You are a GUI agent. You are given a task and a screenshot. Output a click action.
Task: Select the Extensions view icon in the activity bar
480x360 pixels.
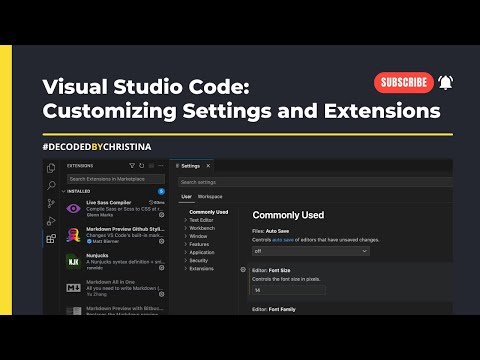[51, 238]
